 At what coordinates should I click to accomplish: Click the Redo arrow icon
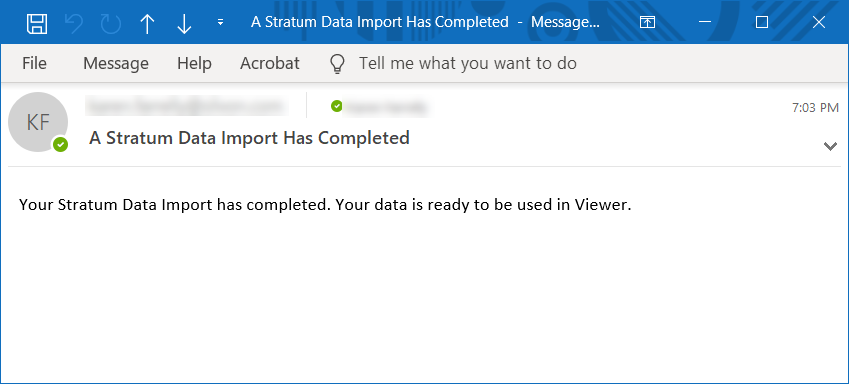click(110, 23)
